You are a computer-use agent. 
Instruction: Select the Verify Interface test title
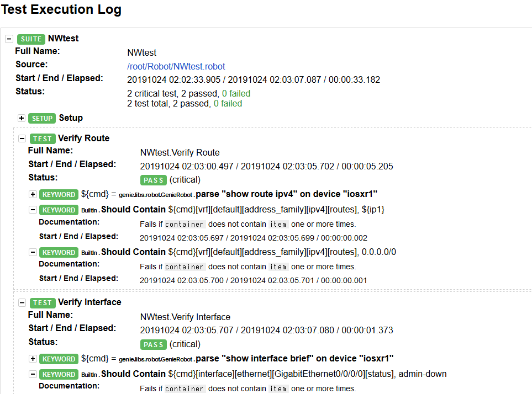pyautogui.click(x=89, y=302)
